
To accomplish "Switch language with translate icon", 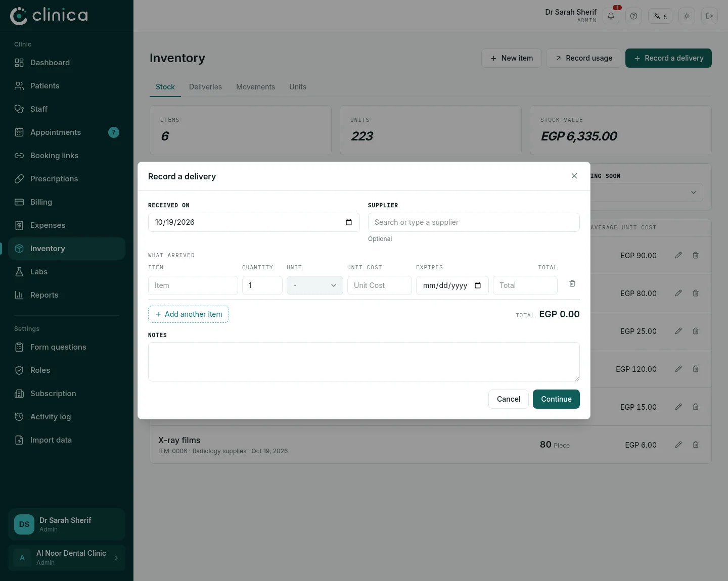I will click(660, 16).
